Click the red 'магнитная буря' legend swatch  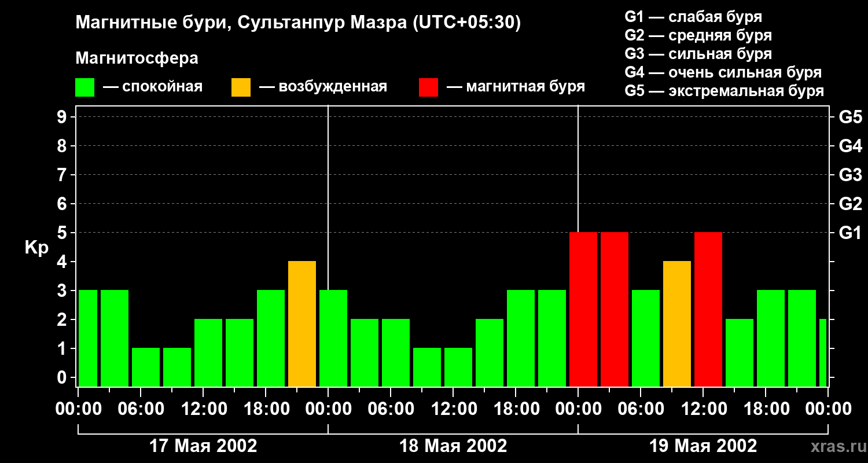pos(429,87)
